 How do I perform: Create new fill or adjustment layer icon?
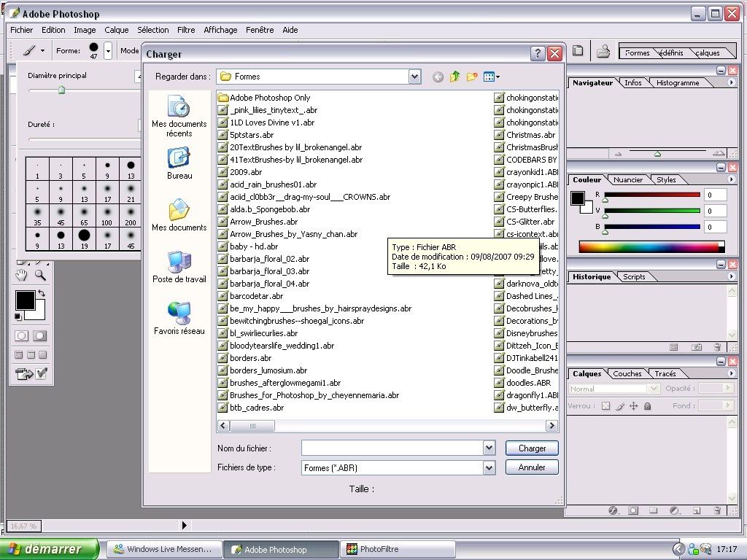674,510
